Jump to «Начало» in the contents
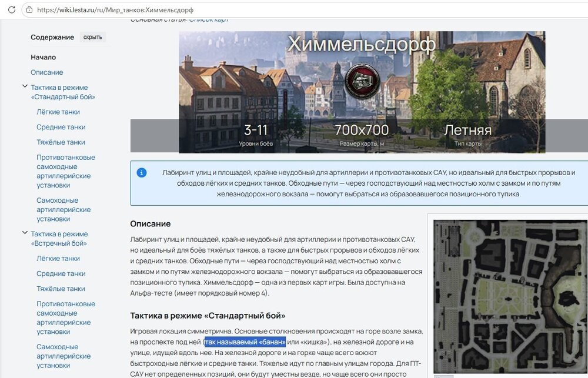Viewport: 588px width, 378px height. coord(44,57)
